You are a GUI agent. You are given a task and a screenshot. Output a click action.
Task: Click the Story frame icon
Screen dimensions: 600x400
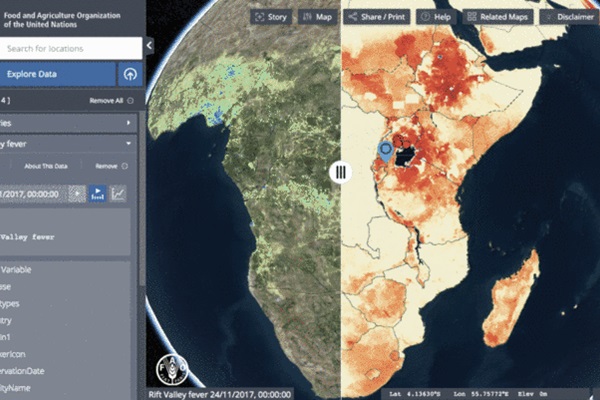[x=259, y=17]
